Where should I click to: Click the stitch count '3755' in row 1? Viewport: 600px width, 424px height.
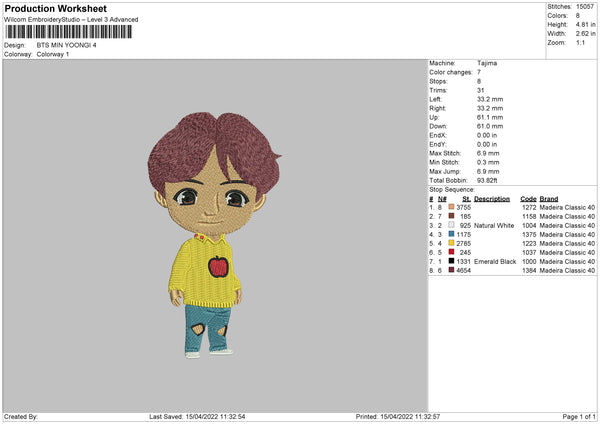[x=463, y=207]
